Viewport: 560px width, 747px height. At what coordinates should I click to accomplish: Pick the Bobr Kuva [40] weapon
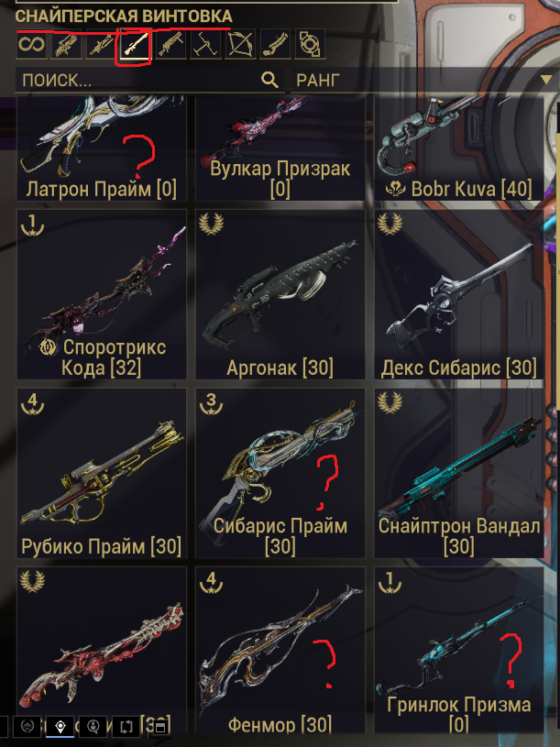coord(459,148)
